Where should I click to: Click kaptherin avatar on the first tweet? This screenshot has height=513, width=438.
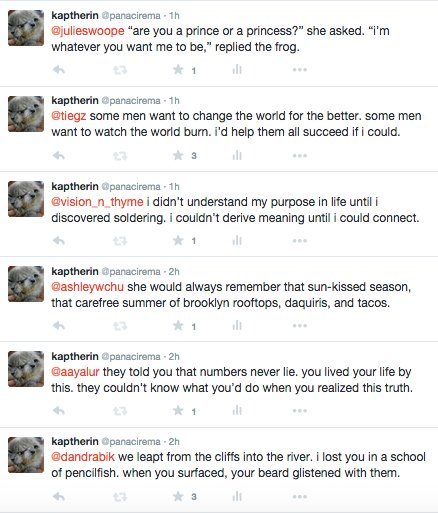[x=26, y=28]
